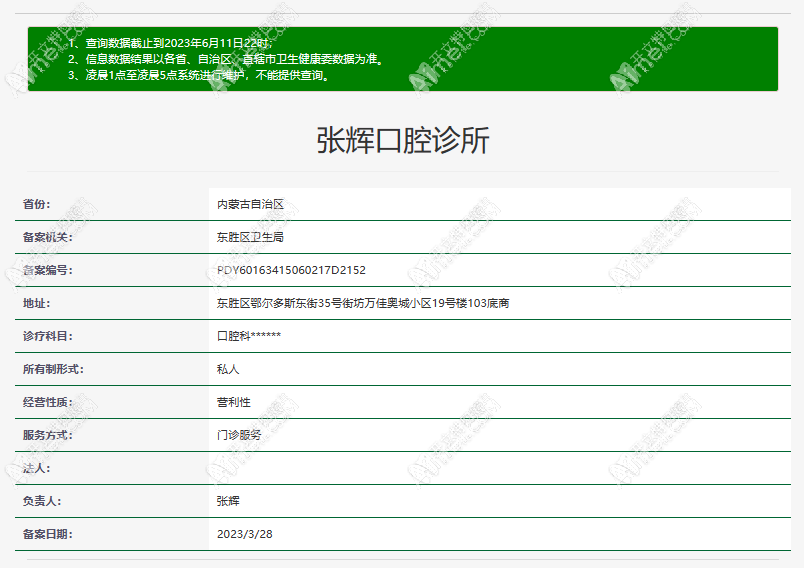Click the notice line about 卫生健康委数据为准
This screenshot has height=568, width=804.
(226, 59)
